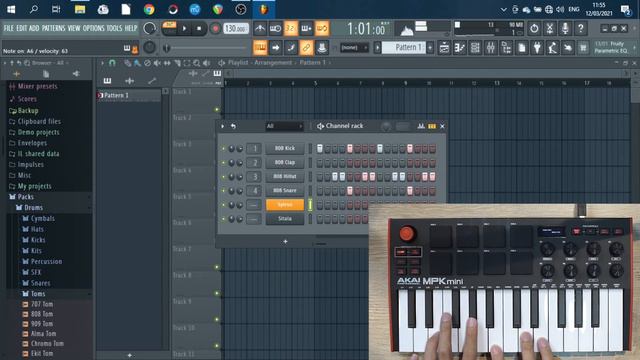Open the audio editor scissors icon
Image resolution: width=640 pixels, height=360 pixels.
[x=549, y=28]
